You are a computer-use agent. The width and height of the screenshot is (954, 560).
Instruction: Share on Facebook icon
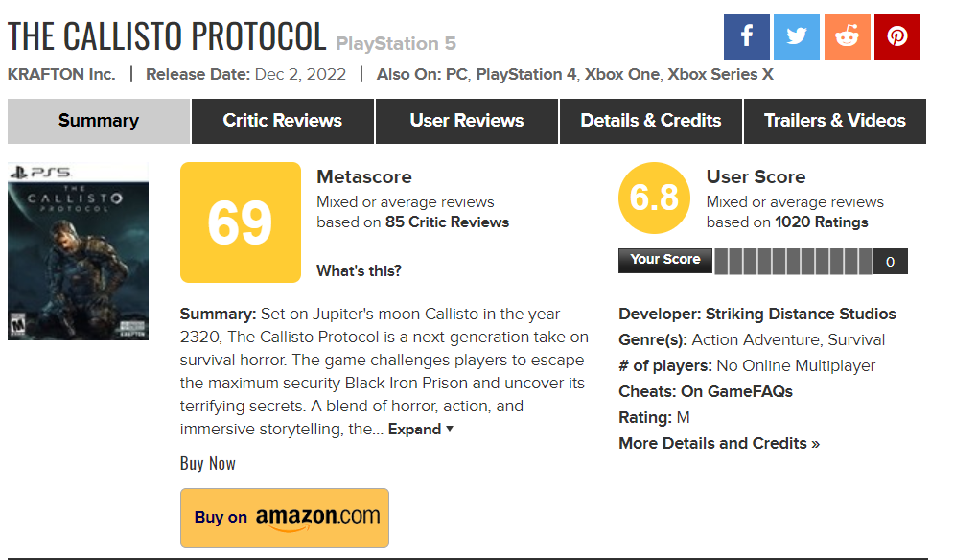747,37
